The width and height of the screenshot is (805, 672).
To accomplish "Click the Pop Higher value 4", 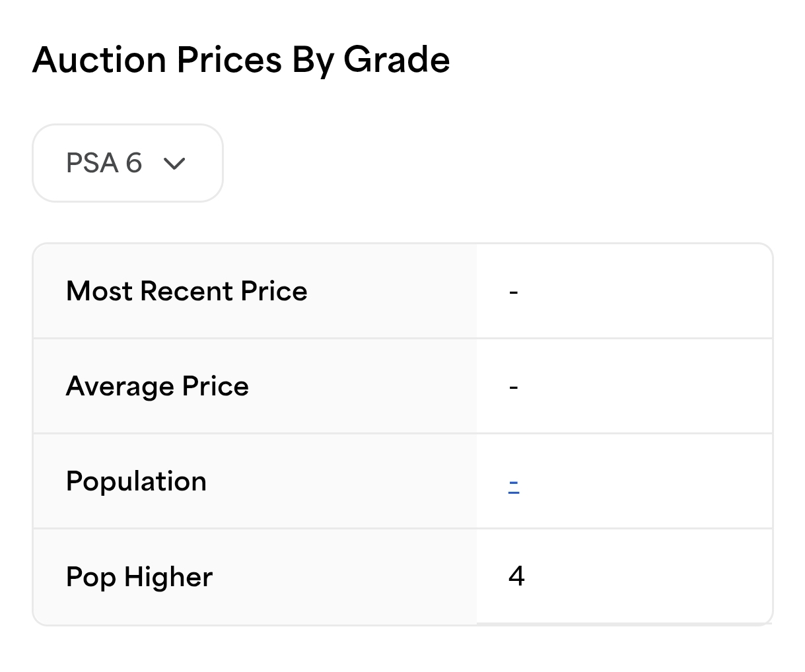I will coord(516,576).
